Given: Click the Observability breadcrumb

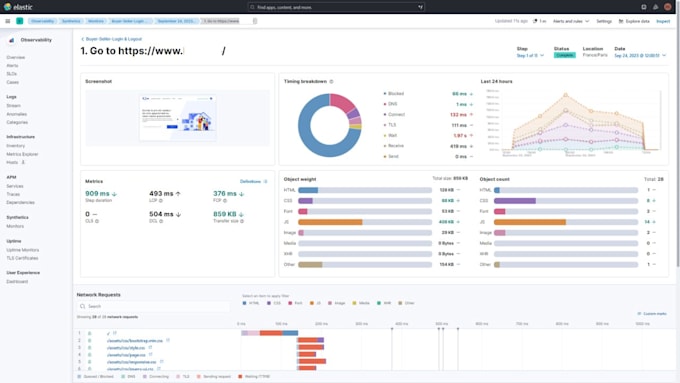Looking at the screenshot, I should (42, 21).
